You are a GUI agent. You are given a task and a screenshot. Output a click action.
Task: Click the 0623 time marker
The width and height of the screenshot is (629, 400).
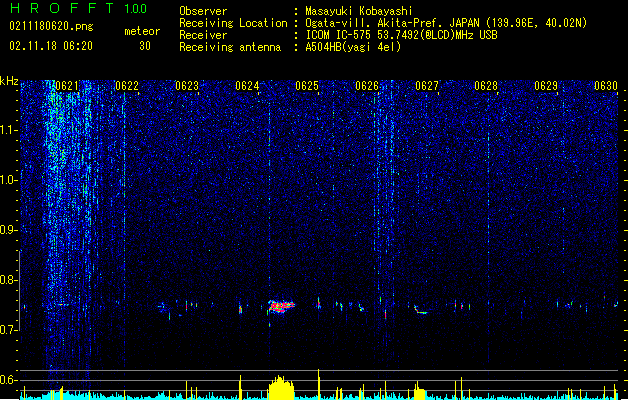(187, 86)
